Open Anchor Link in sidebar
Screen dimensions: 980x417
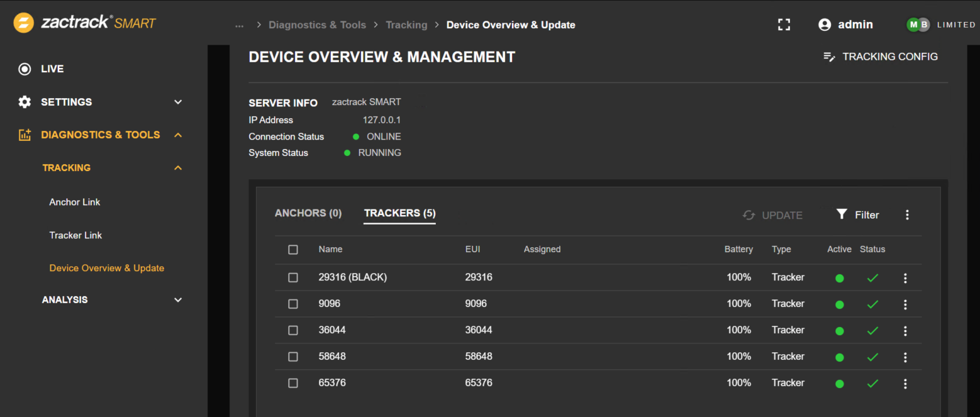pyautogui.click(x=75, y=202)
